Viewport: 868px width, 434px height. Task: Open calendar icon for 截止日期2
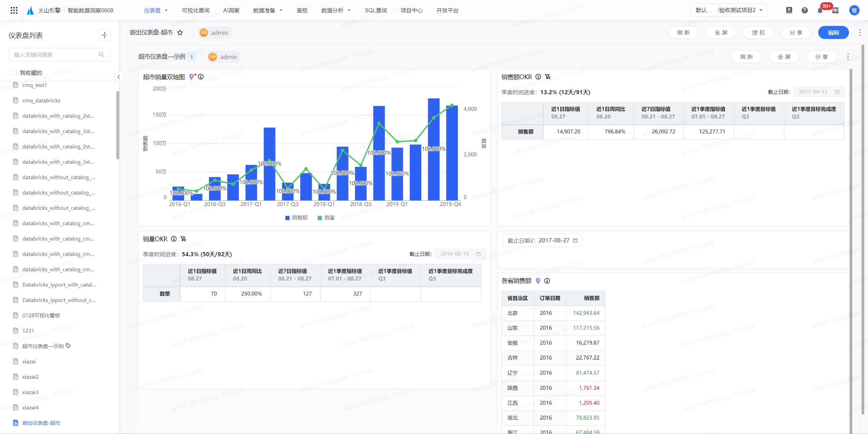[x=575, y=241]
